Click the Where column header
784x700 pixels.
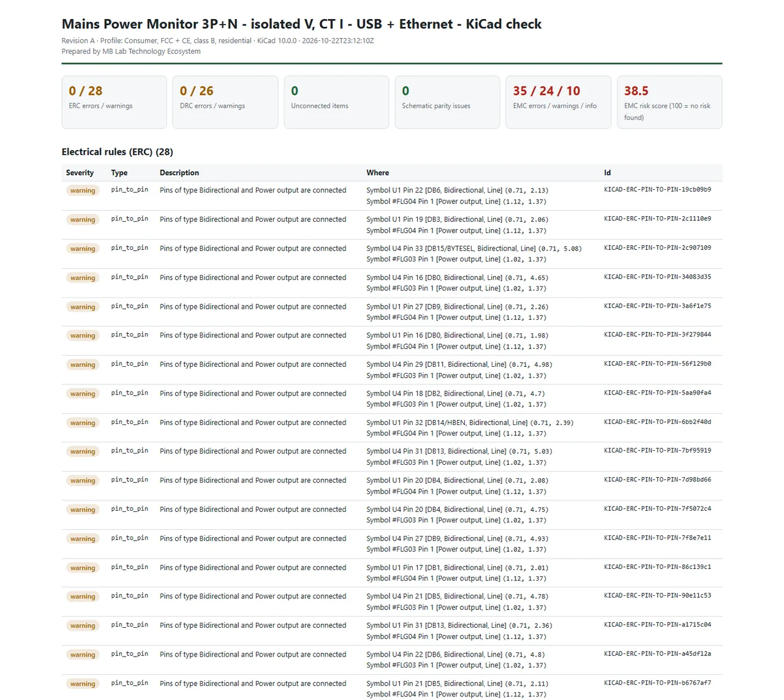click(378, 173)
